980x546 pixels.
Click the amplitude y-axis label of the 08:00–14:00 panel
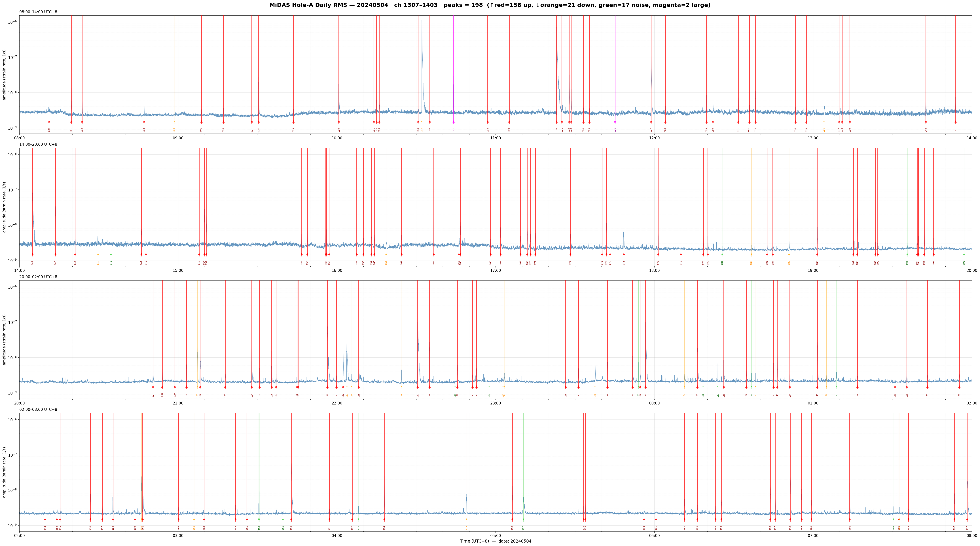point(5,75)
